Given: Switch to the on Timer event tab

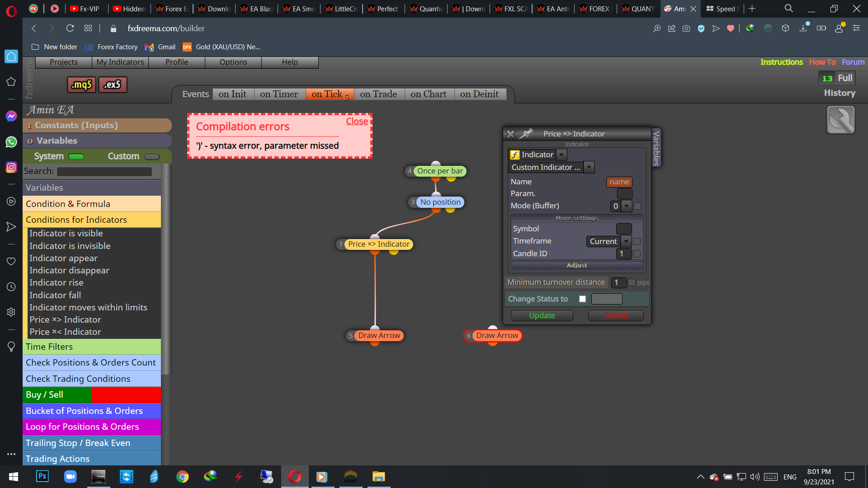Looking at the screenshot, I should tap(279, 94).
